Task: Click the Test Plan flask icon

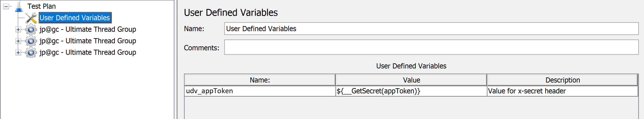Action: click(19, 7)
